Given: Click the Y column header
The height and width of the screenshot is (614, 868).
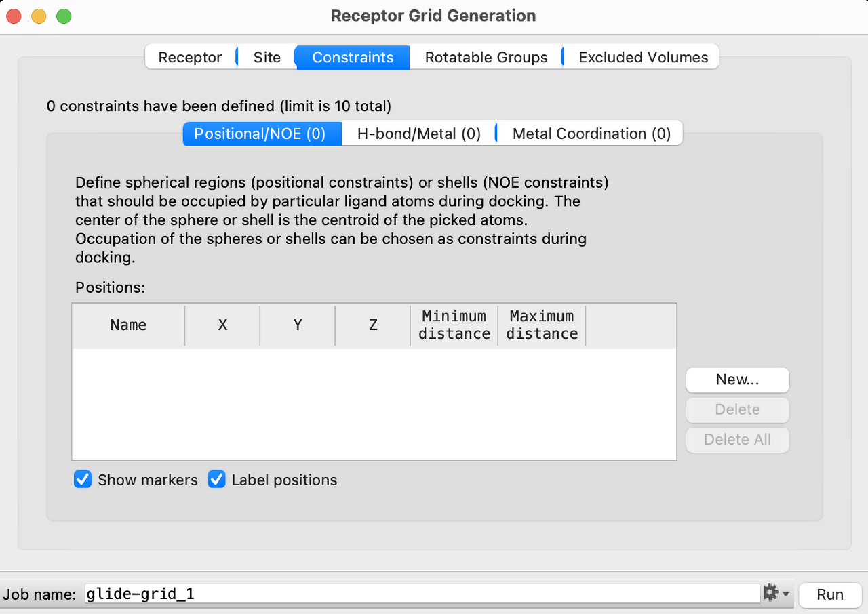Looking at the screenshot, I should [298, 325].
